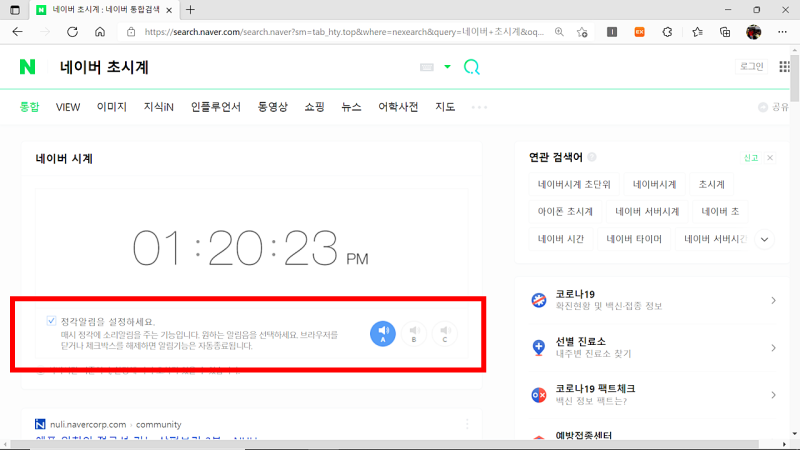
Task: Select alarm sound B speaker icon
Action: point(414,334)
